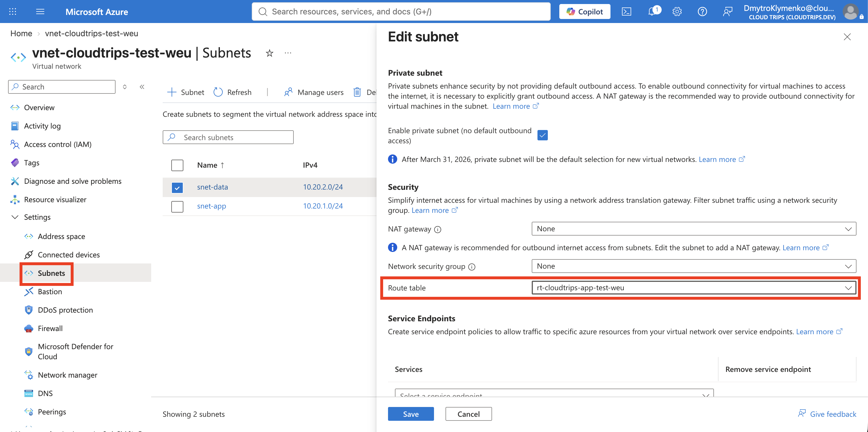Screen dimensions: 868x432
Task: Open the snet-data subnet link
Action: [212, 187]
